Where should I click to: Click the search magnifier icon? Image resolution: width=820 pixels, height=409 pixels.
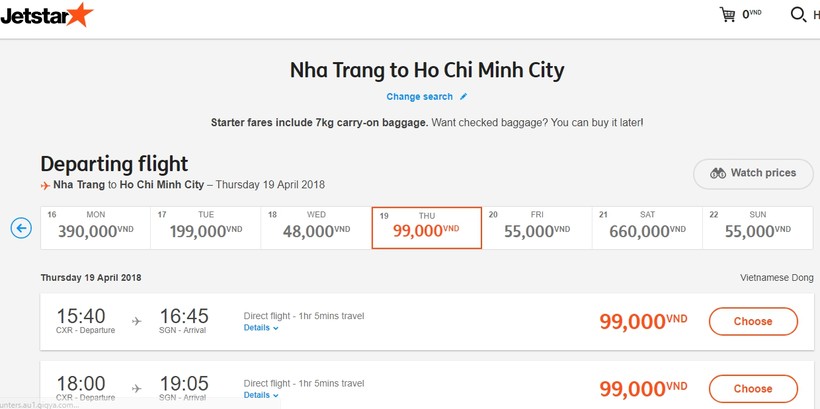(798, 15)
